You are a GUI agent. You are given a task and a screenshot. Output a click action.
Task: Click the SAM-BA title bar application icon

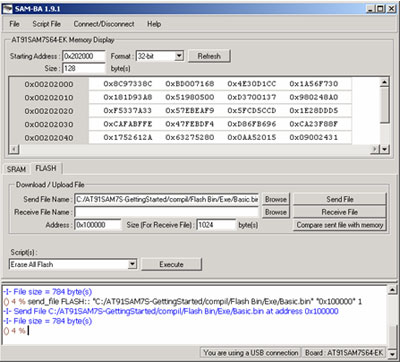coord(8,9)
